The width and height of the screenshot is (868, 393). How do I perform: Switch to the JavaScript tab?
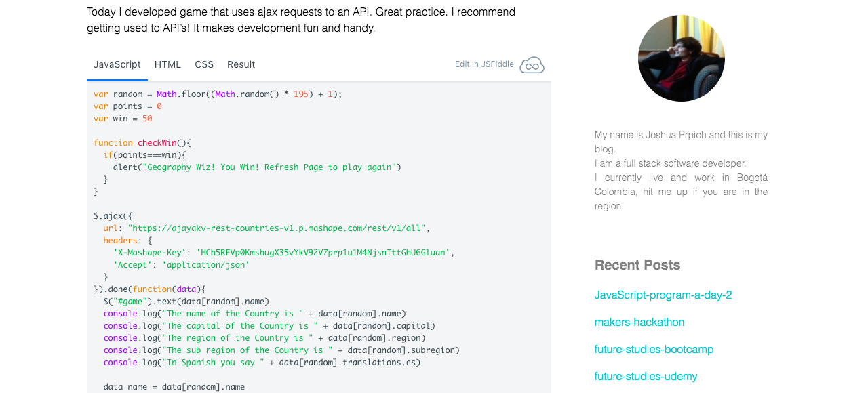pyautogui.click(x=117, y=65)
